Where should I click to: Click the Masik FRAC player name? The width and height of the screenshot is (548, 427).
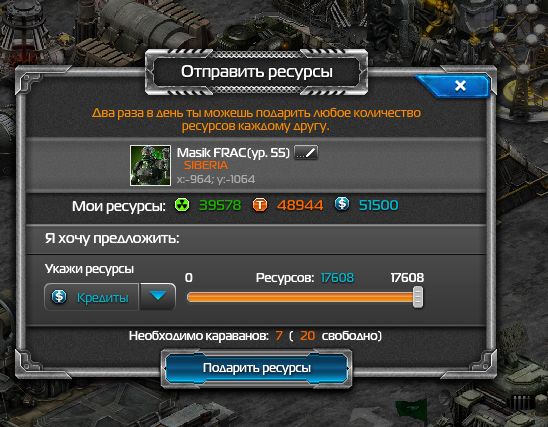pos(233,153)
